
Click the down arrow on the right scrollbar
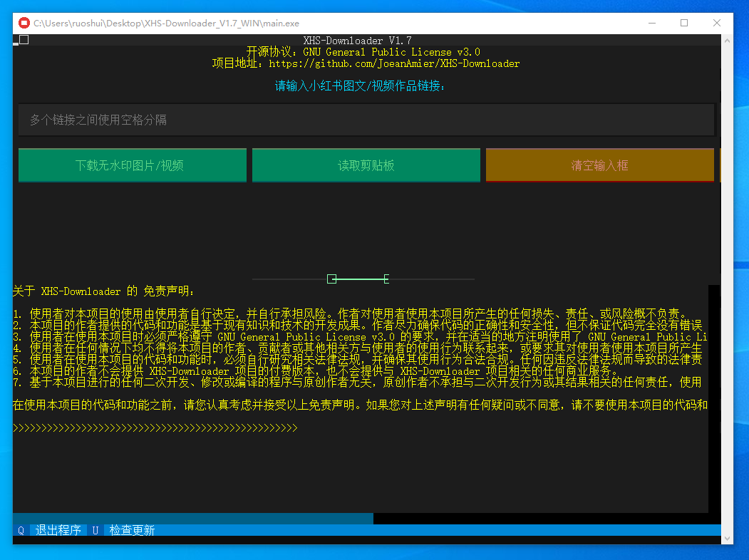(728, 539)
